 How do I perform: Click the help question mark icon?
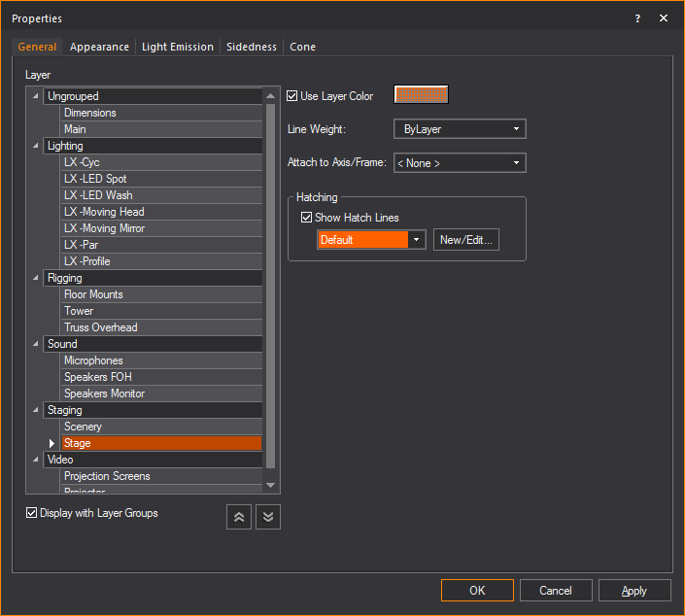[637, 18]
